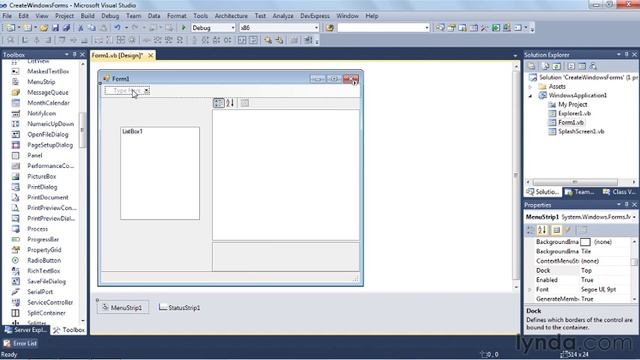Select SplitContainer in the Toolbox

coord(46,313)
